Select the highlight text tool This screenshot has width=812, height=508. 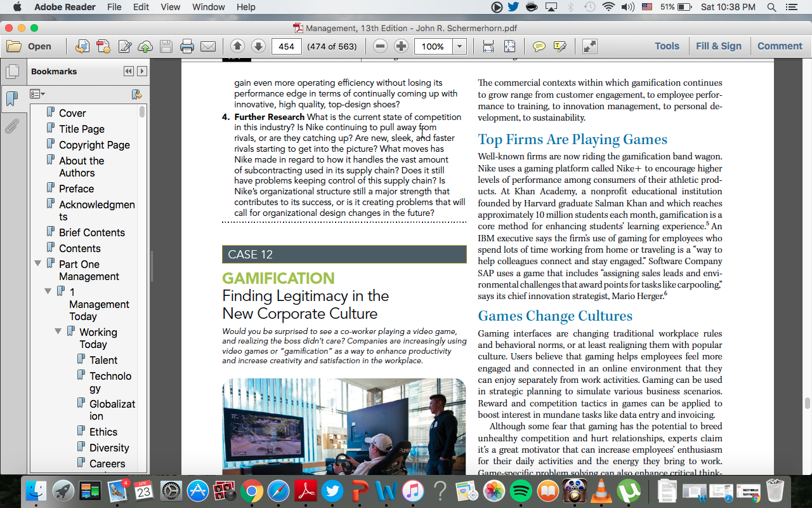coord(560,46)
